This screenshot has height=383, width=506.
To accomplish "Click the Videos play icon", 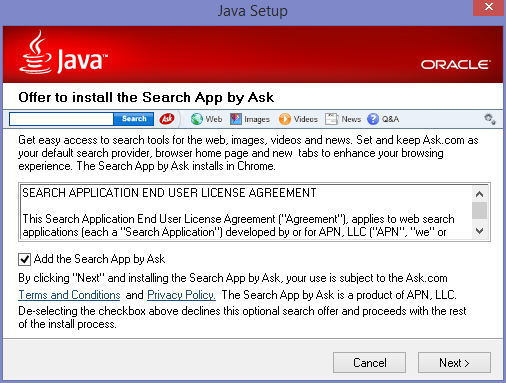I will coord(285,119).
